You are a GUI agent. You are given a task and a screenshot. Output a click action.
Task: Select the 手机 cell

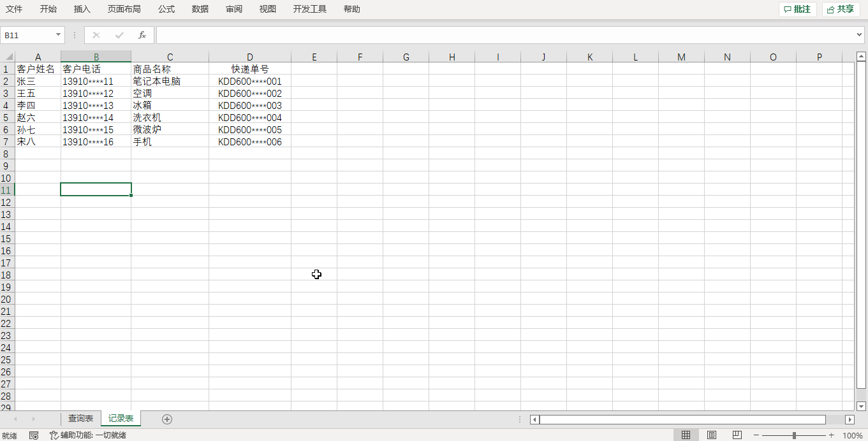pyautogui.click(x=170, y=141)
